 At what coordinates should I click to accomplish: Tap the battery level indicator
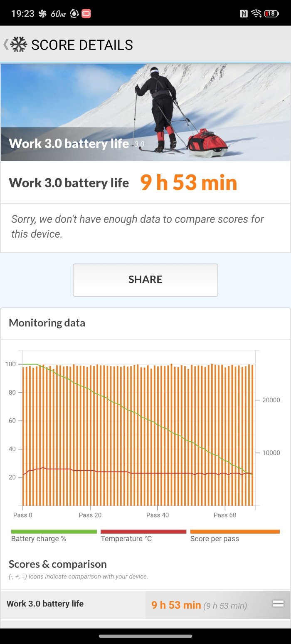(271, 14)
